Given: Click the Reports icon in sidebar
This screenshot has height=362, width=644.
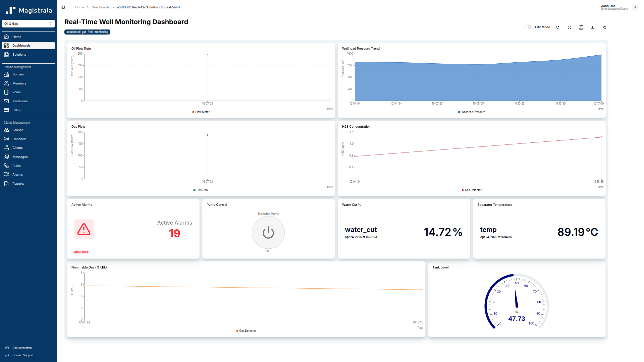Looking at the screenshot, I should click(18, 183).
